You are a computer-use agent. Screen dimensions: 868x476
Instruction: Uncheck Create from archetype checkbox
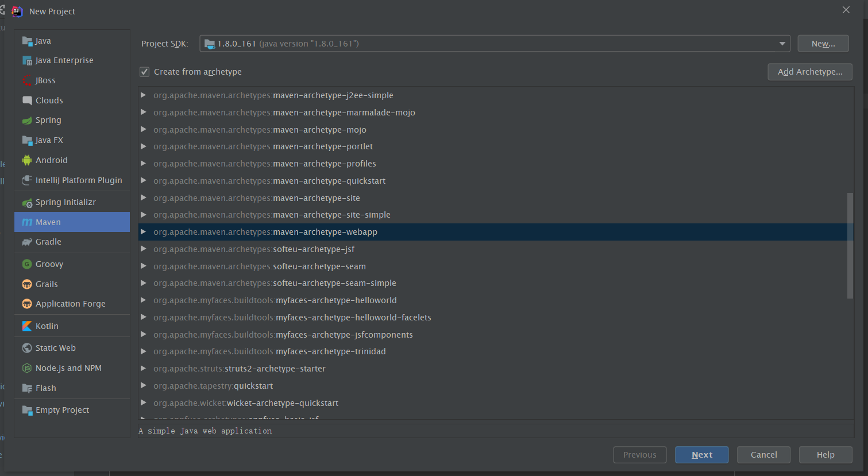[x=145, y=72]
